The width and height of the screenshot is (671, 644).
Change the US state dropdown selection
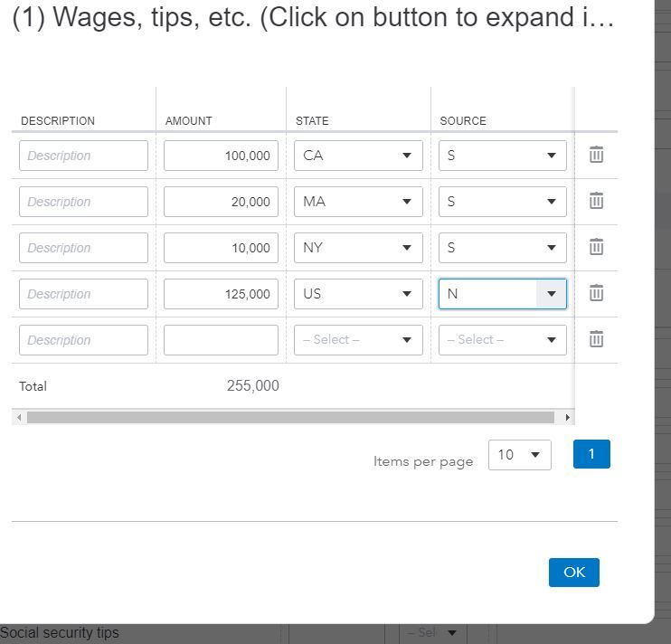tap(358, 294)
